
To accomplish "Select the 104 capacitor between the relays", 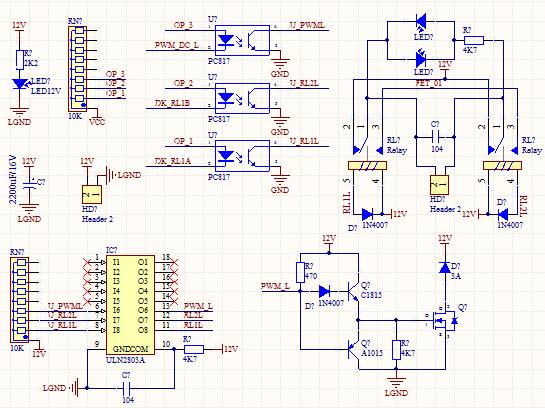I will click(x=435, y=137).
